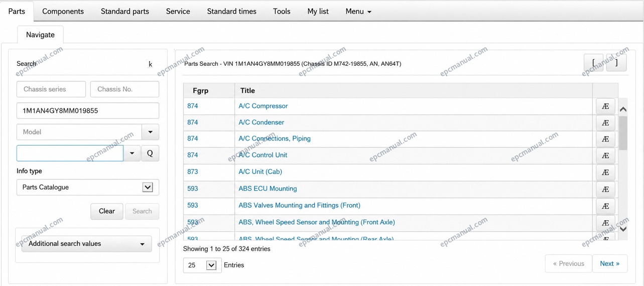Viewport: 644px width, 286px height.
Task: Click the Æ icon beside A/C Control Unit
Action: (605, 156)
